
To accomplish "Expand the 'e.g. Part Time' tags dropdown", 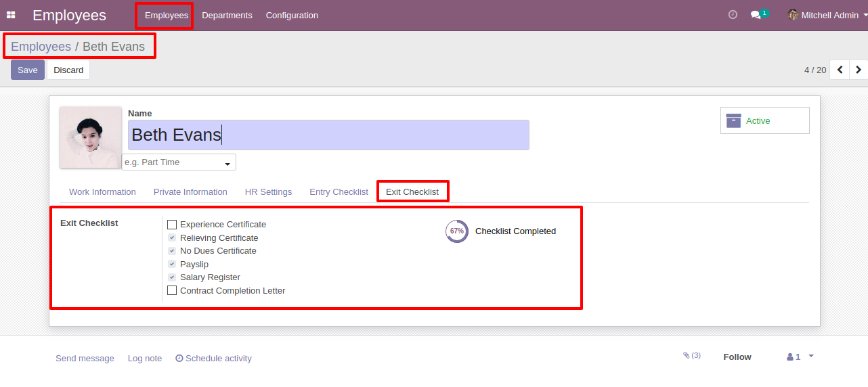I will point(227,163).
